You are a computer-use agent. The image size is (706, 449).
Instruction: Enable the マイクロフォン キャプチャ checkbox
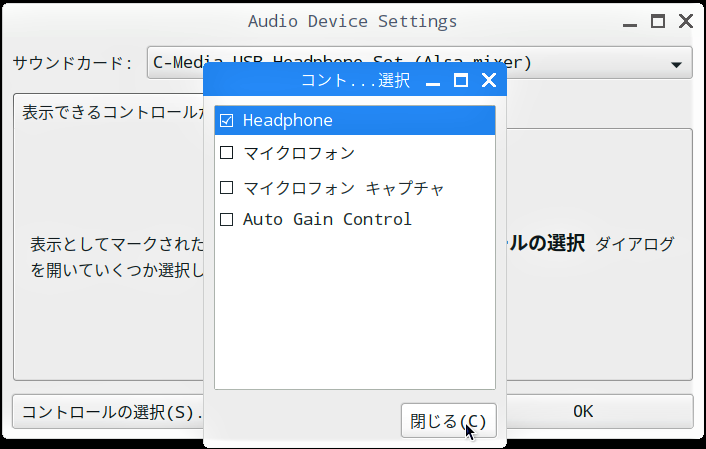[x=226, y=187]
